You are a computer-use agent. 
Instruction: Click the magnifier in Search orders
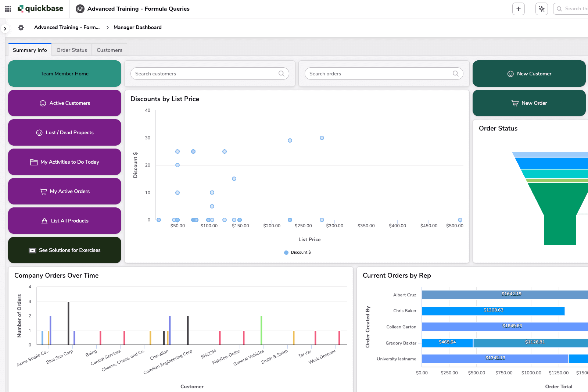coord(456,74)
